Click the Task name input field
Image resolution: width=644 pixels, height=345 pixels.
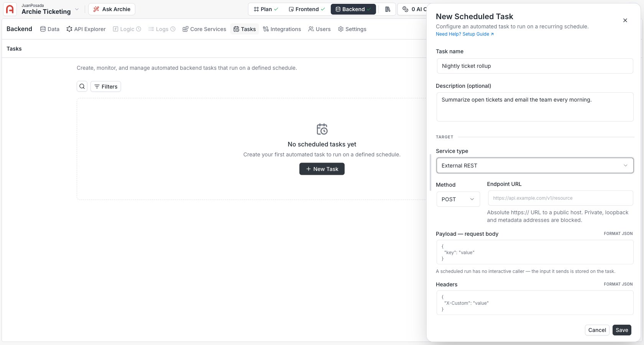[535, 66]
